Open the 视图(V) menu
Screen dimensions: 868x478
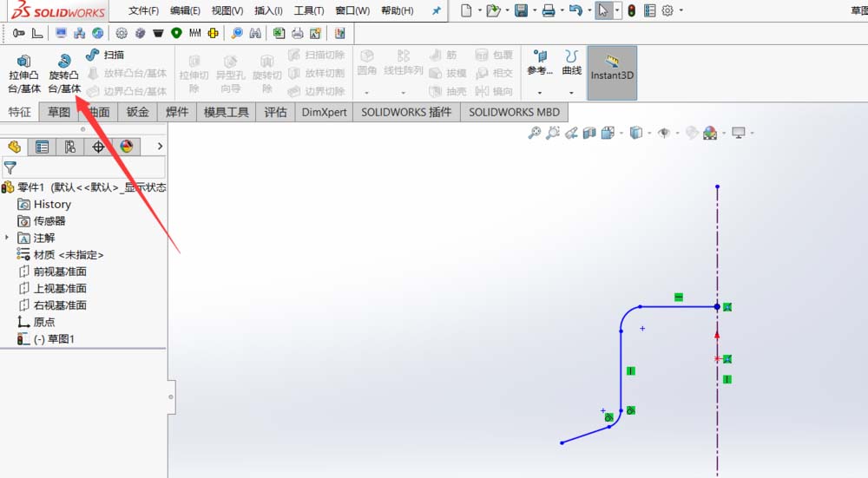(227, 10)
